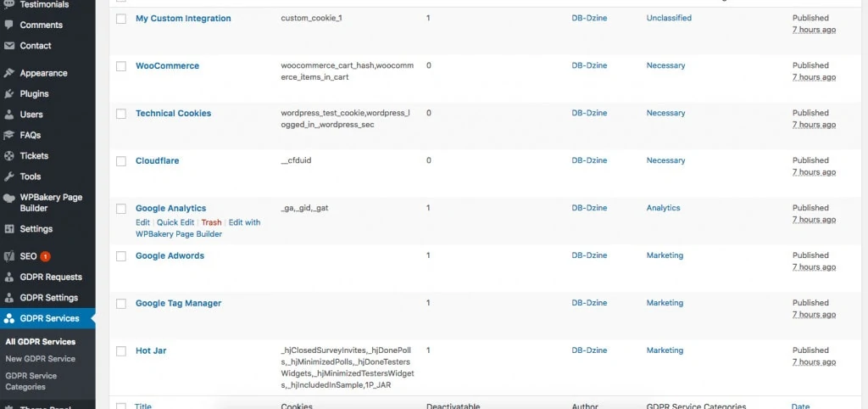Viewport: 868px width, 409px height.
Task: Click the _ga,_gid,_gat cookies text
Action: (x=305, y=208)
